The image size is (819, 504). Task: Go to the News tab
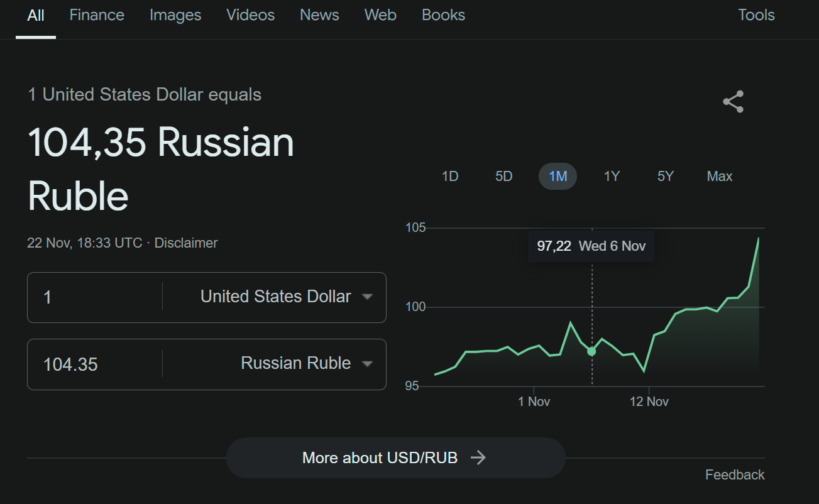point(319,15)
